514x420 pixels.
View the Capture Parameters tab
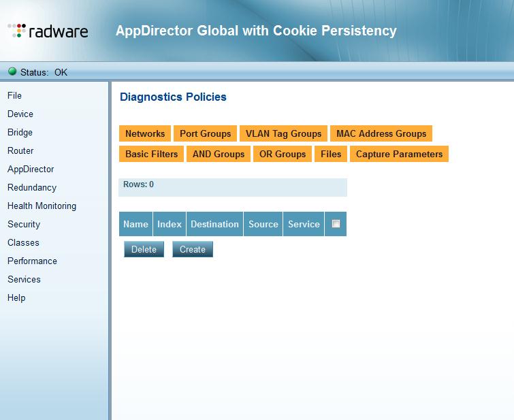point(399,154)
